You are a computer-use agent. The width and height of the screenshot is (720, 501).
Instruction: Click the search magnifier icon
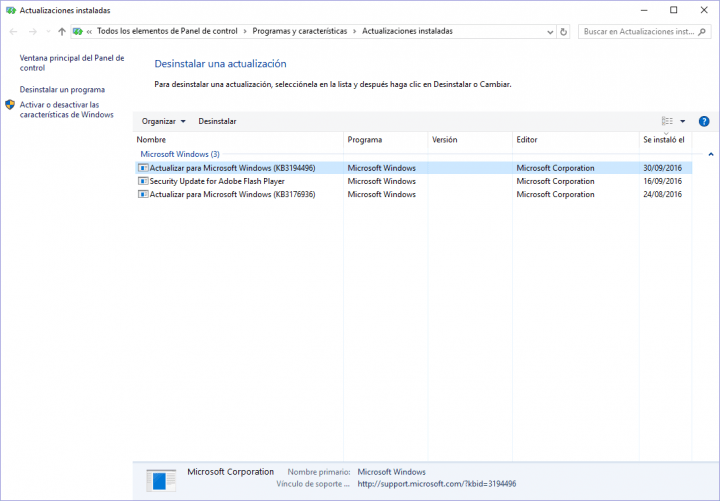702,32
